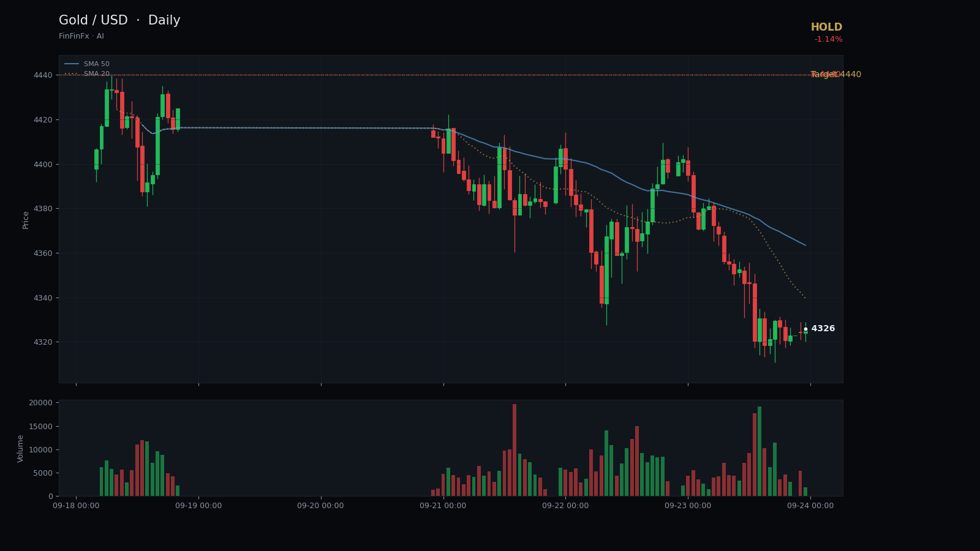Click the 09-24 00:00 date label
Image resolution: width=980 pixels, height=551 pixels.
click(x=810, y=506)
